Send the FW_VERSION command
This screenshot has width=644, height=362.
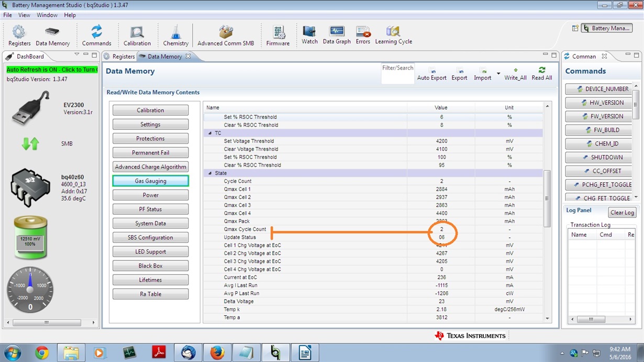[x=598, y=116]
